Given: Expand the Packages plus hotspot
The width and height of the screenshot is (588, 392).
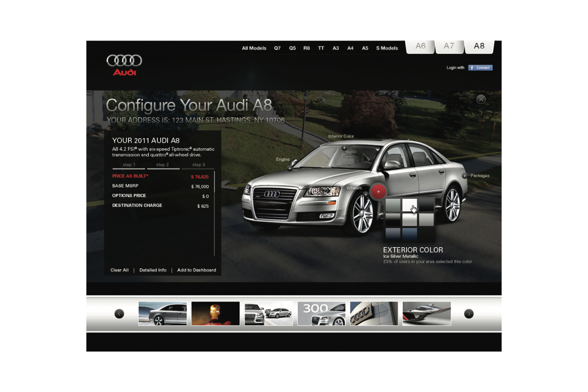Looking at the screenshot, I should tap(465, 176).
